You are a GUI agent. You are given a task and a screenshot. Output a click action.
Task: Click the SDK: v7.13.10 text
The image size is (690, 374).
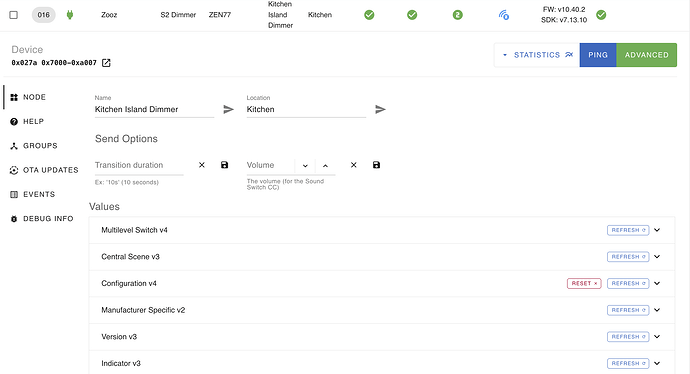[564, 20]
